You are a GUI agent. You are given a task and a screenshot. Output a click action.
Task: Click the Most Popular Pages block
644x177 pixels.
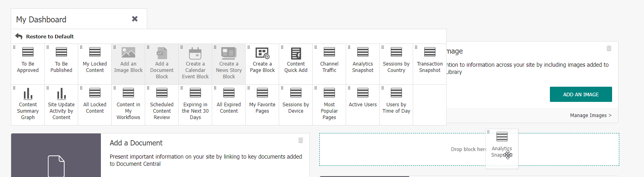(329, 104)
